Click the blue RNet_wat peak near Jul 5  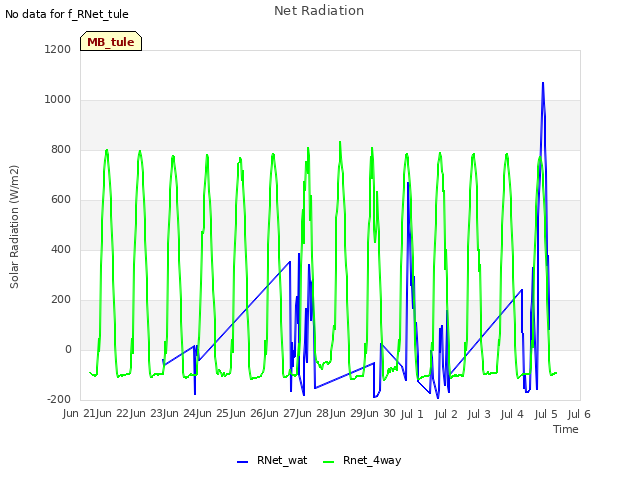tap(543, 83)
